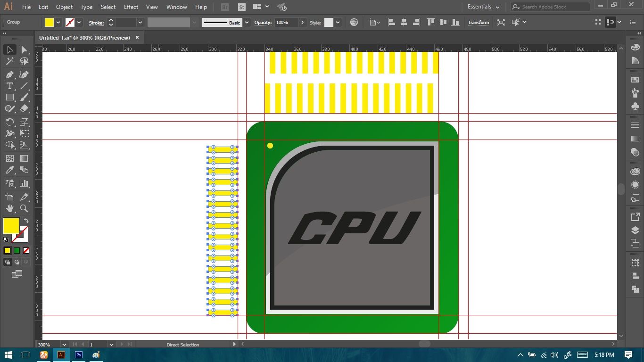Pick the Eyedropper tool
This screenshot has width=644, height=362.
[9, 170]
